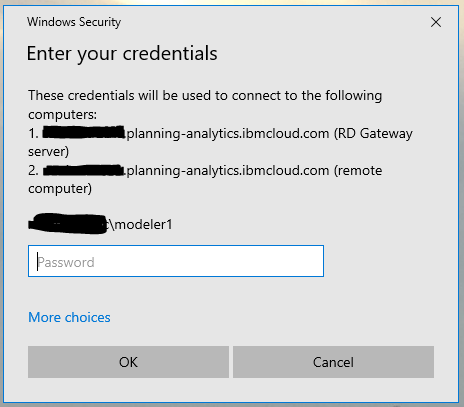Click the numeral '1.' list marker

click(x=34, y=133)
